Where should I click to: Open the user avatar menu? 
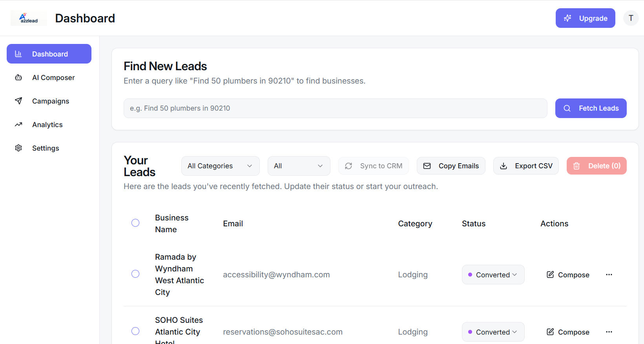point(631,18)
